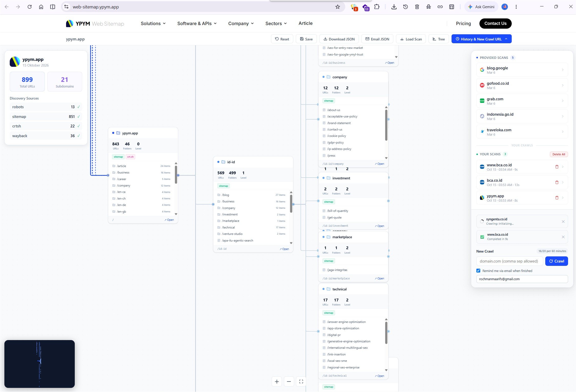Click the Save toolbar button
576x392 pixels.
point(306,39)
